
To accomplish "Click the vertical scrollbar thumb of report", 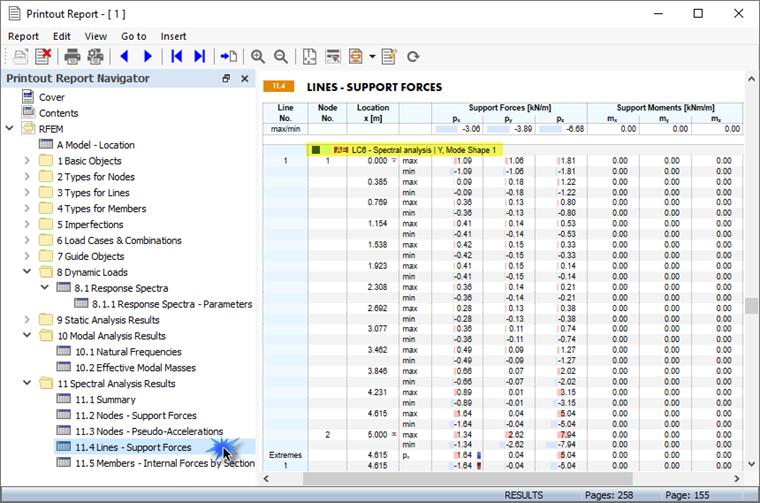I will (x=751, y=305).
